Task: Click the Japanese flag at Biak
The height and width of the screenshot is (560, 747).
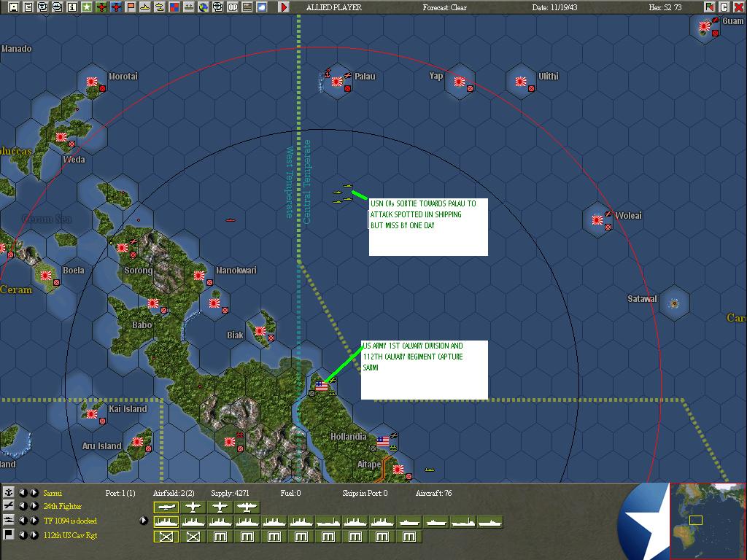Action: (x=260, y=331)
